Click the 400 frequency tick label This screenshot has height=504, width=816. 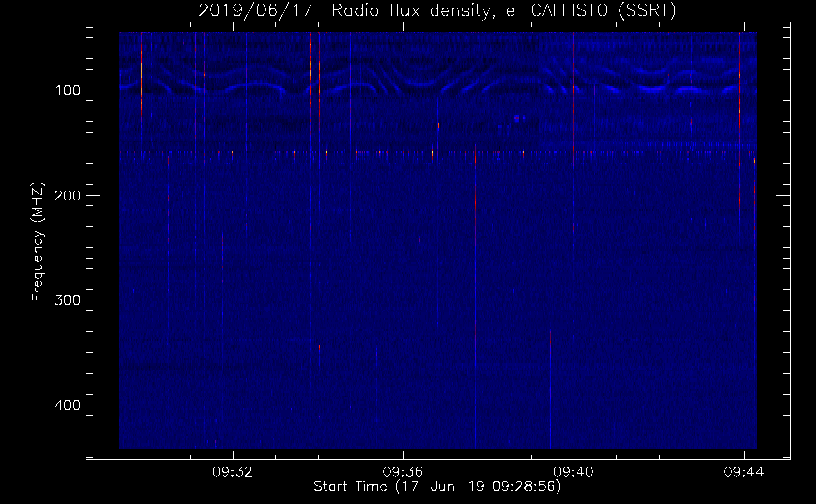click(x=68, y=405)
